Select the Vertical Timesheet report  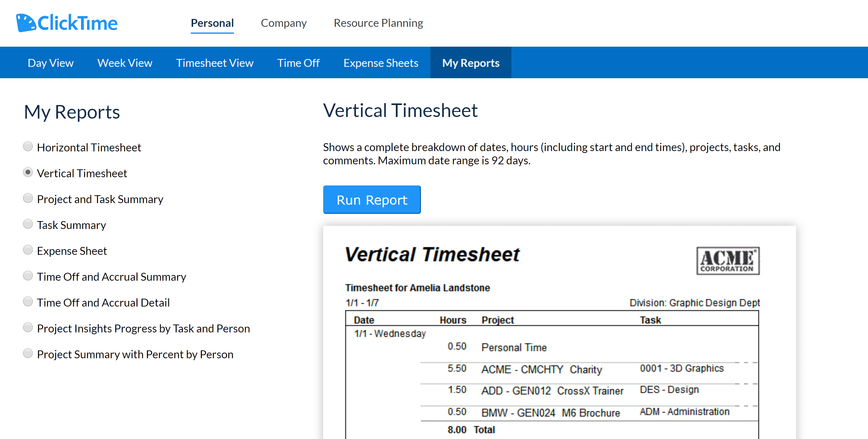click(28, 172)
